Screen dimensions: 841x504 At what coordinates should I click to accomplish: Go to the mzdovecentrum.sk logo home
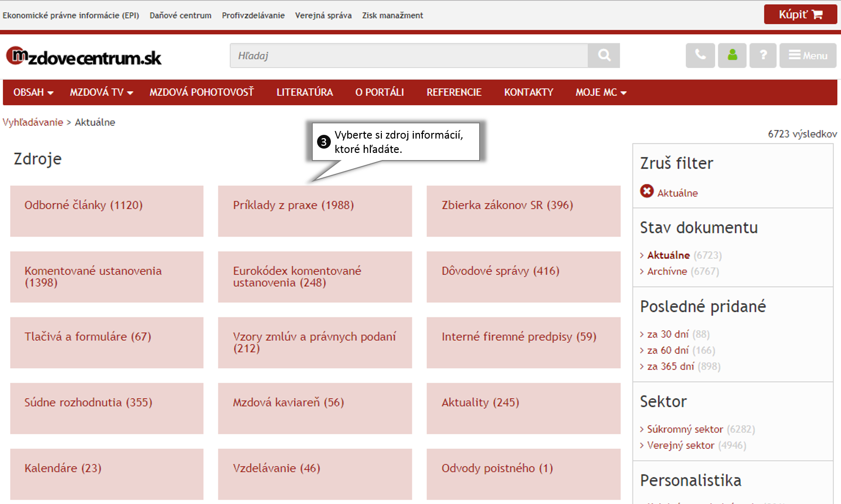click(84, 57)
